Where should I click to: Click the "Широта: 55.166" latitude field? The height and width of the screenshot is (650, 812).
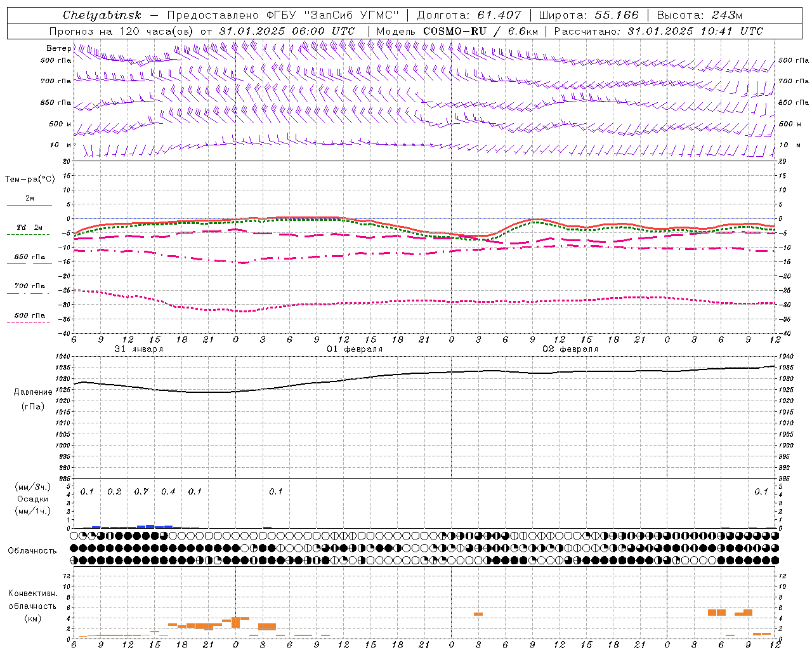point(589,15)
